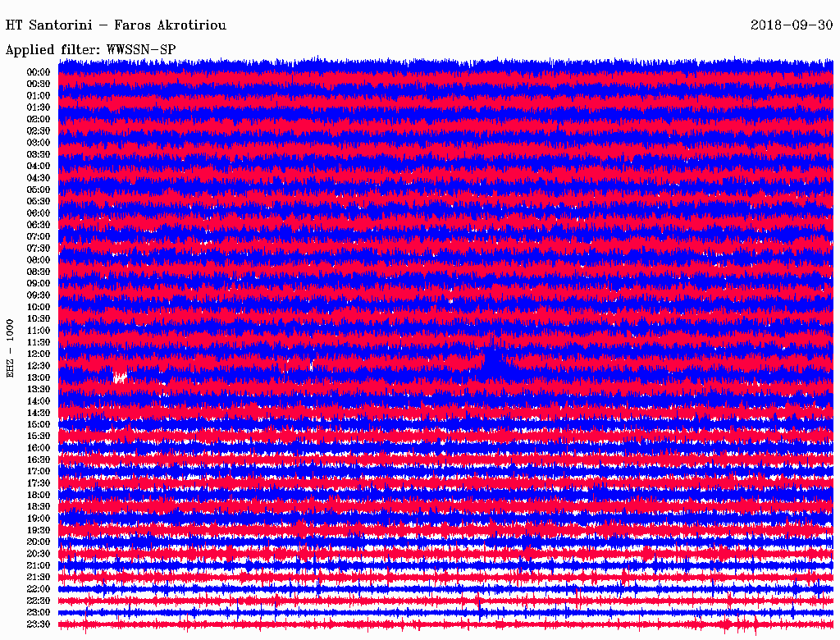840x640 pixels.
Task: Click the EHZ – 1000 axis label
Action: tap(10, 349)
